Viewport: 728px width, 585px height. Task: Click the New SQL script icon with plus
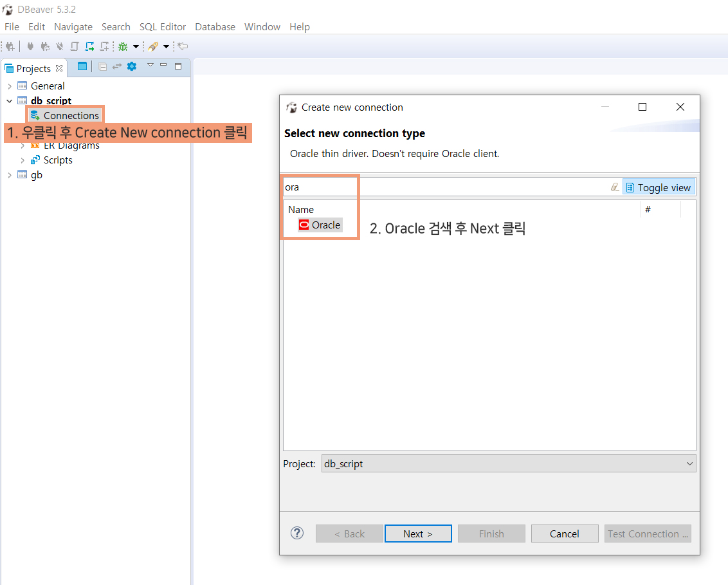point(104,46)
